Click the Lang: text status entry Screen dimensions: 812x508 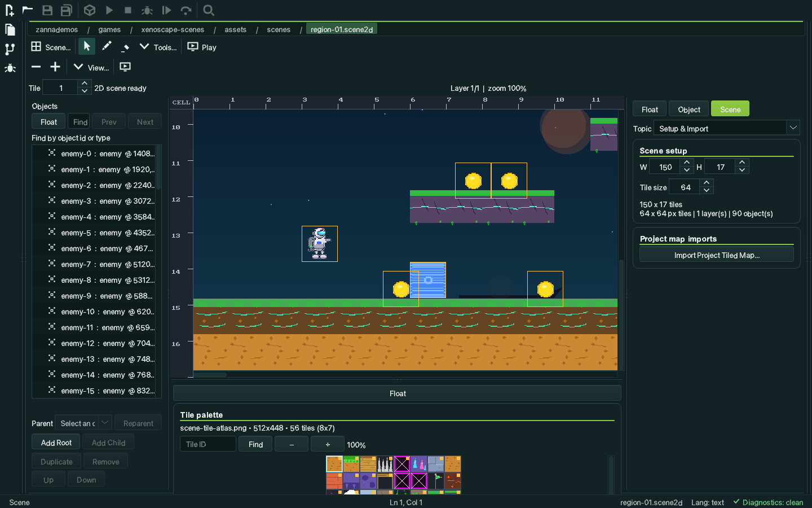coord(708,502)
